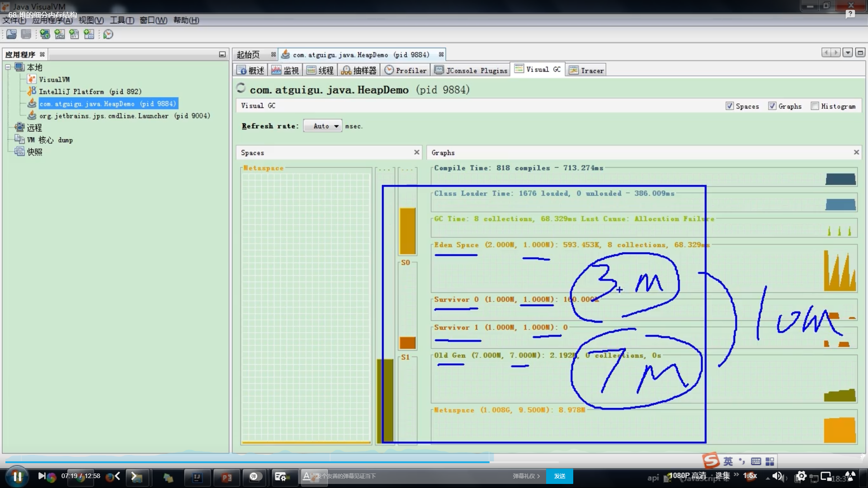Select org.jetbrains.jps.cmdline.Launcher (pid 9004) node
The height and width of the screenshot is (488, 868).
(x=124, y=116)
